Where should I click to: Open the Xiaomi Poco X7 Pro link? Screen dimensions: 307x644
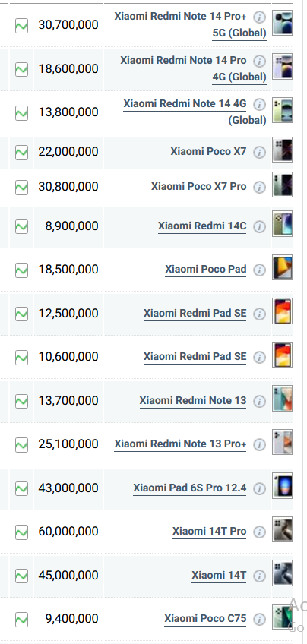click(198, 187)
